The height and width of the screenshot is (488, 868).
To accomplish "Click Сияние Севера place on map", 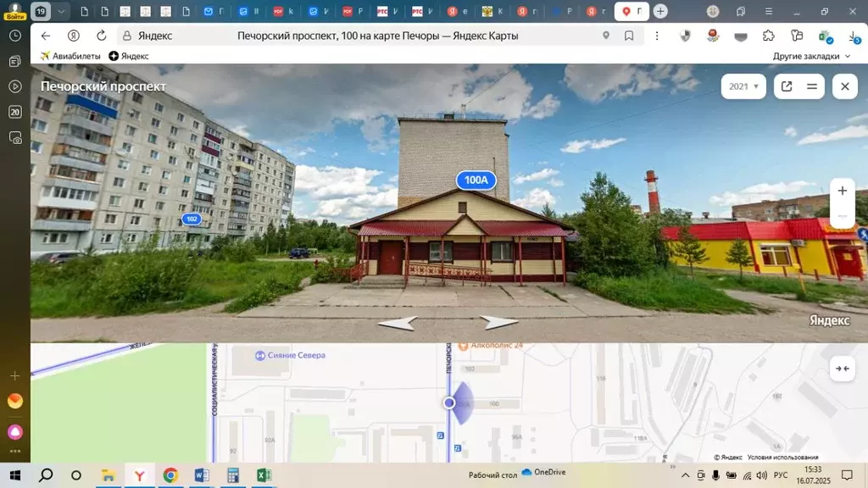I will tap(290, 355).
